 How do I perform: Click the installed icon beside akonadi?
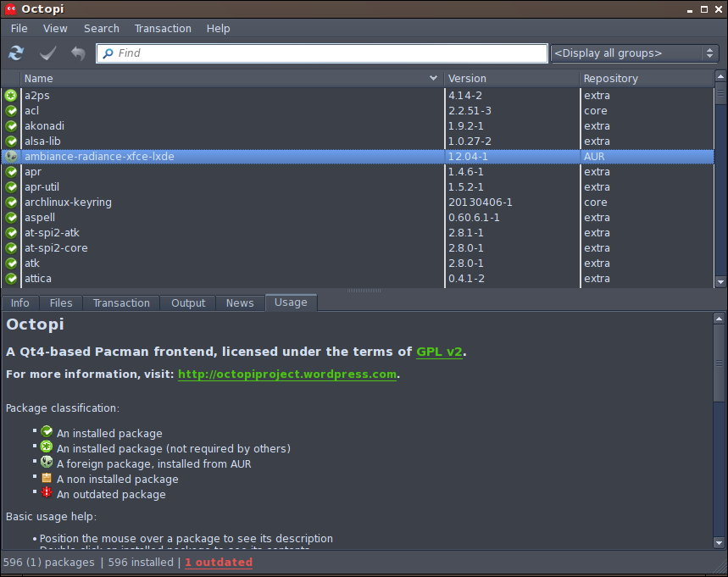pos(11,126)
